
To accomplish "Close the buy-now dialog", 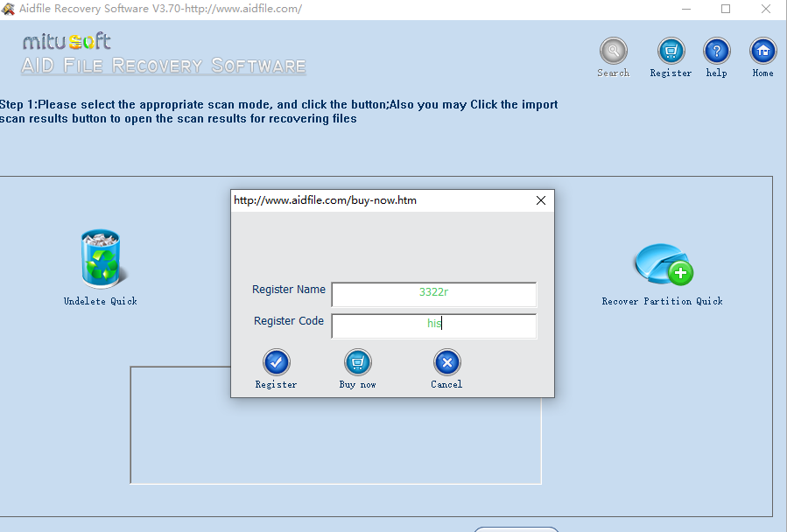I will click(x=540, y=199).
